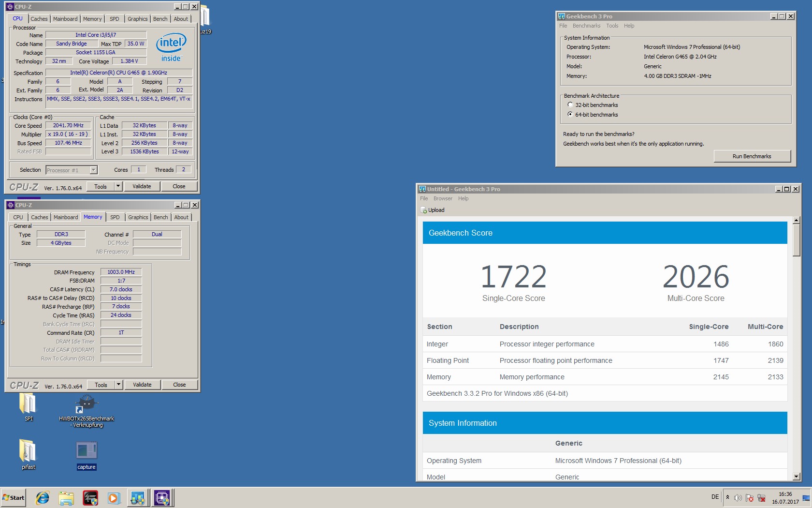
Task: Click Validate in lower CPU-Z window
Action: (x=142, y=385)
